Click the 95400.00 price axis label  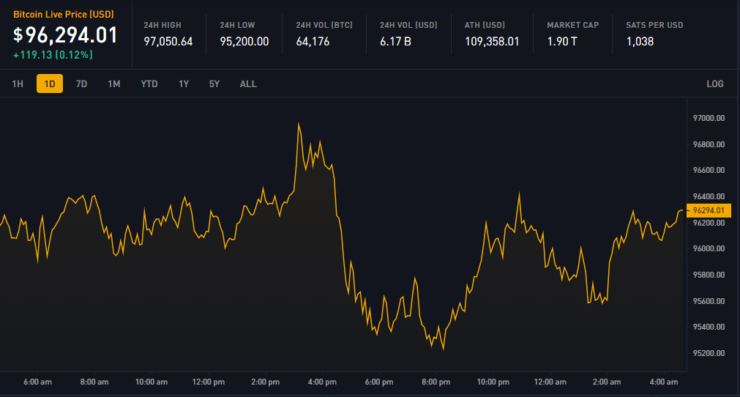click(x=709, y=327)
